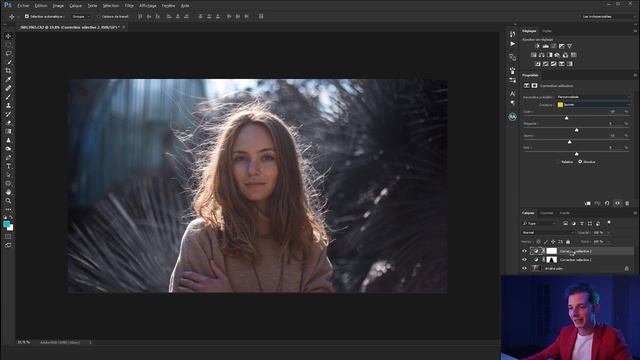Open the Image menu

click(x=58, y=6)
